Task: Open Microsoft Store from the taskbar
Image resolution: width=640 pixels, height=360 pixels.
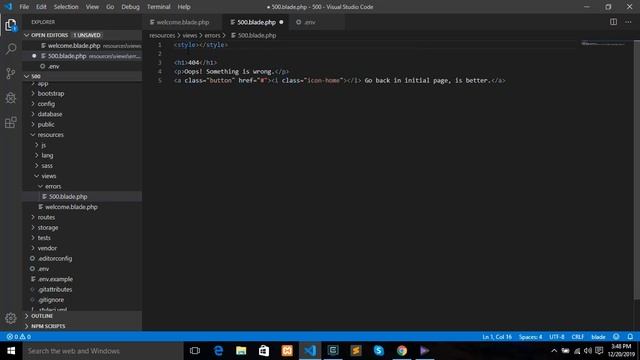Action: 264,351
